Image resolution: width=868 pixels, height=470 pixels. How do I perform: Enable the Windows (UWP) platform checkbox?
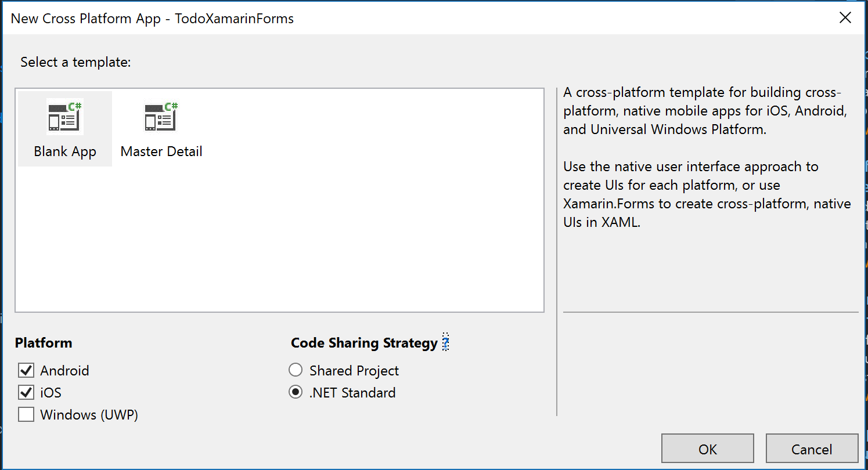tap(26, 414)
